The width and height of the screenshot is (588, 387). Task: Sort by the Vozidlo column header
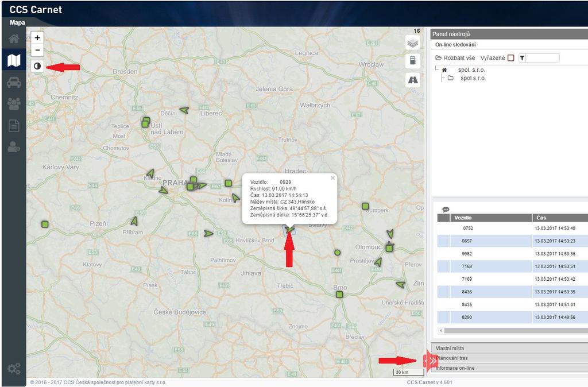(x=490, y=218)
